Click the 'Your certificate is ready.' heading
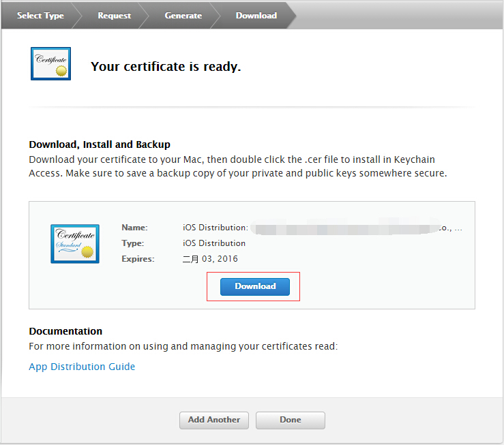The image size is (504, 445). [166, 67]
